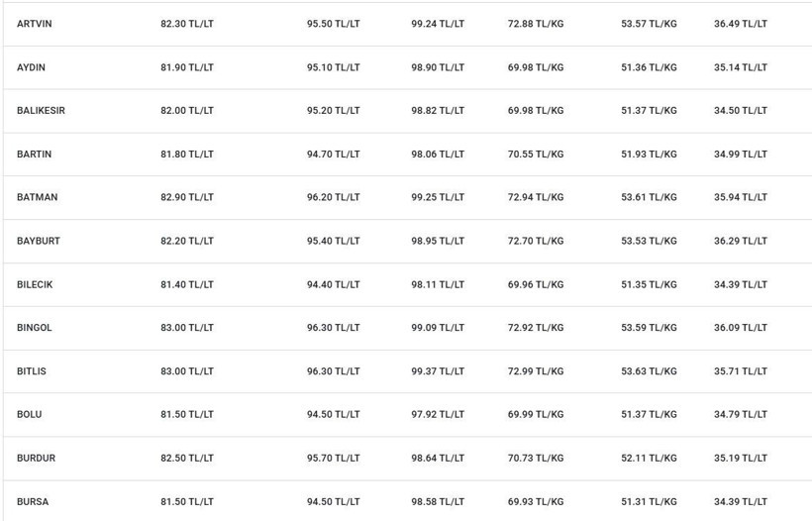Select BITLIS's 99.37 TL/LT cell

tap(438, 370)
